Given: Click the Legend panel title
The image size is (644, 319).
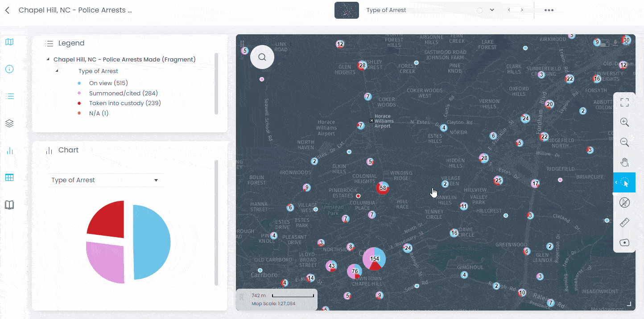Looking at the screenshot, I should (x=71, y=43).
